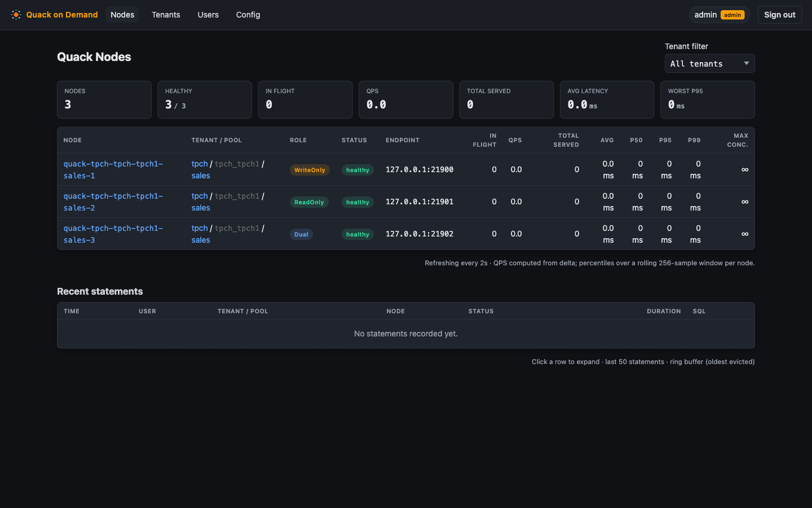
Task: Click the Sign out button
Action: 780,15
